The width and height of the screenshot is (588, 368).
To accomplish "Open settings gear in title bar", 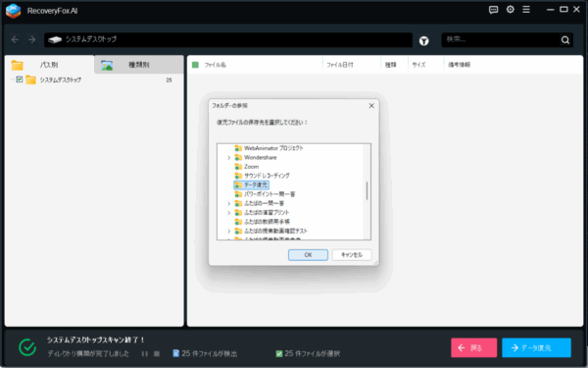I will coord(510,10).
